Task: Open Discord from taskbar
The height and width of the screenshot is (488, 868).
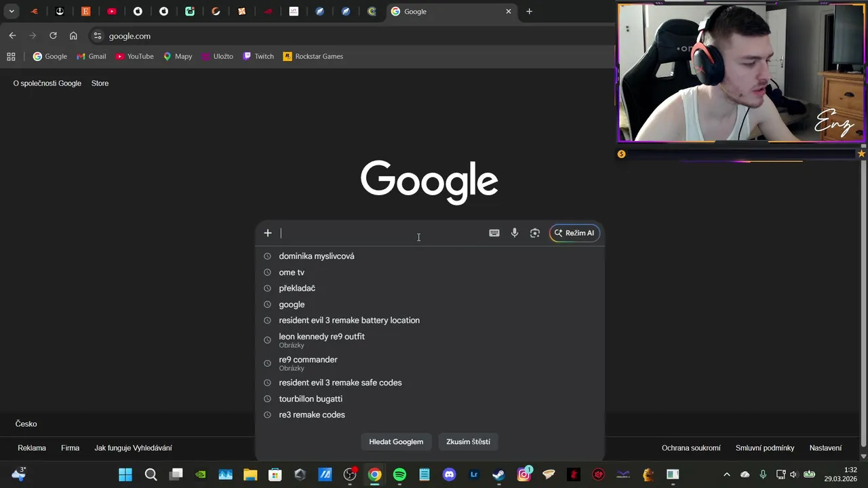Action: coord(449,474)
